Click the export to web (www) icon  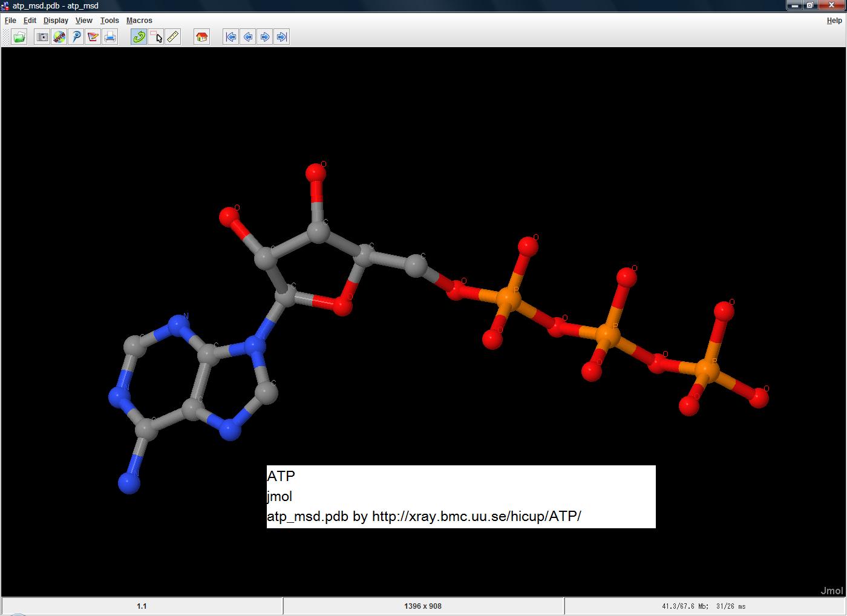pos(59,37)
